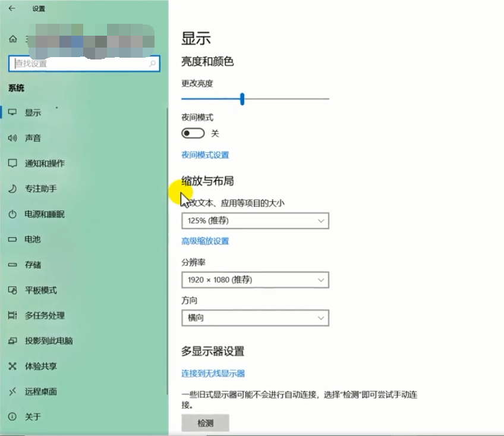
Task: Open 夜间模式设置 link
Action: (205, 155)
